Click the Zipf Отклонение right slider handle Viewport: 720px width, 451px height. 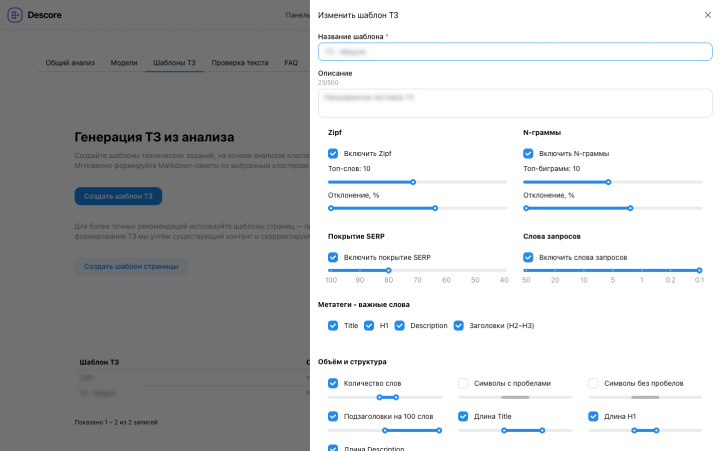click(435, 208)
